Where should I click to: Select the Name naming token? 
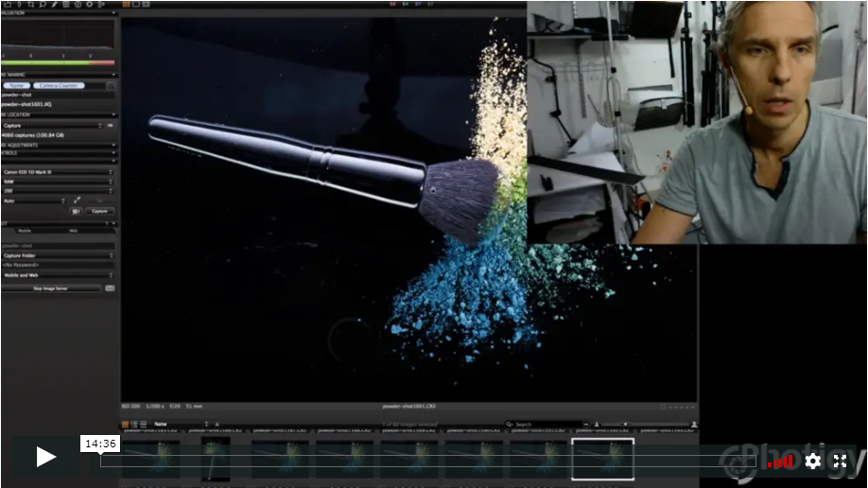(x=17, y=85)
